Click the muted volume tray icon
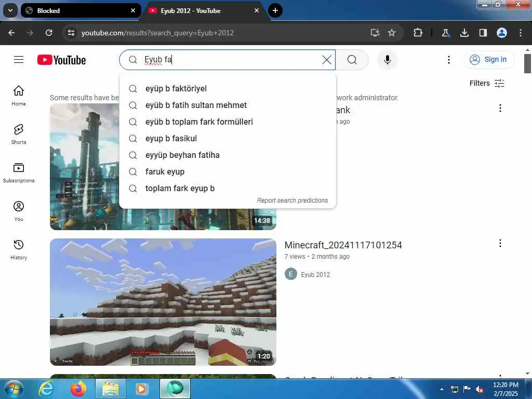The image size is (532, 399). tap(480, 390)
